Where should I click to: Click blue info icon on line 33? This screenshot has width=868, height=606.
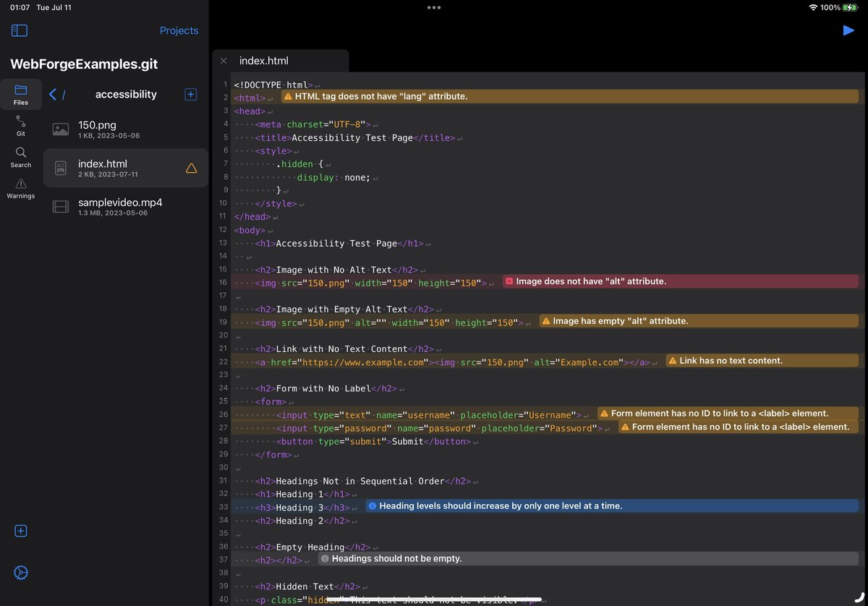coord(373,506)
